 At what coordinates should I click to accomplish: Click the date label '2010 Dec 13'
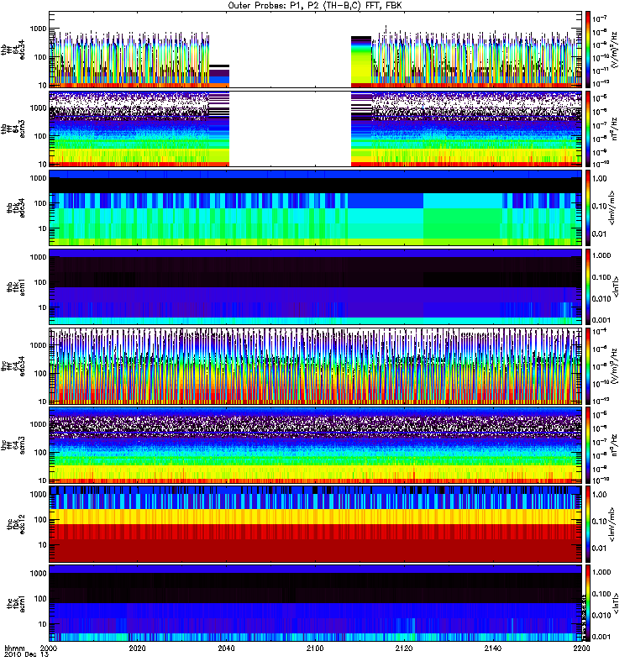27,655
